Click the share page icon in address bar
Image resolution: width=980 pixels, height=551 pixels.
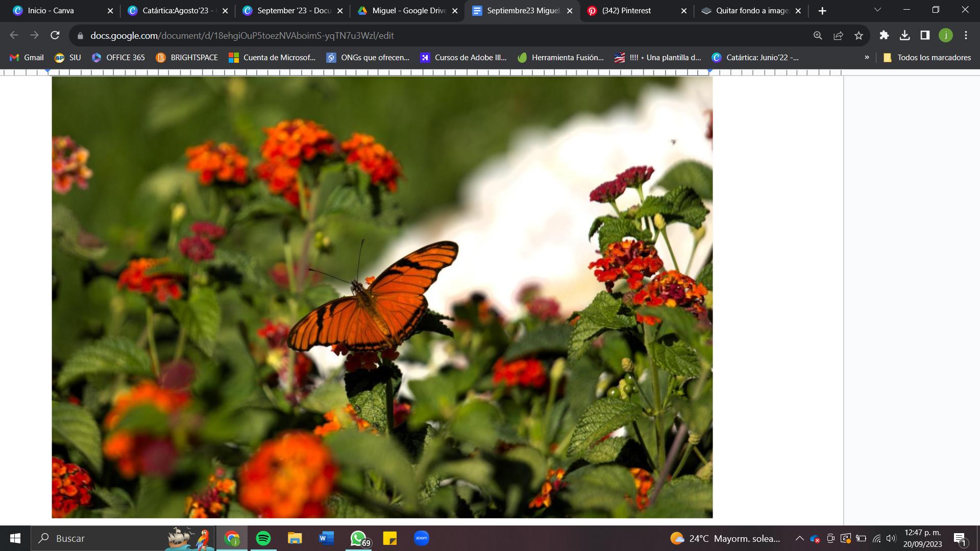click(x=838, y=35)
